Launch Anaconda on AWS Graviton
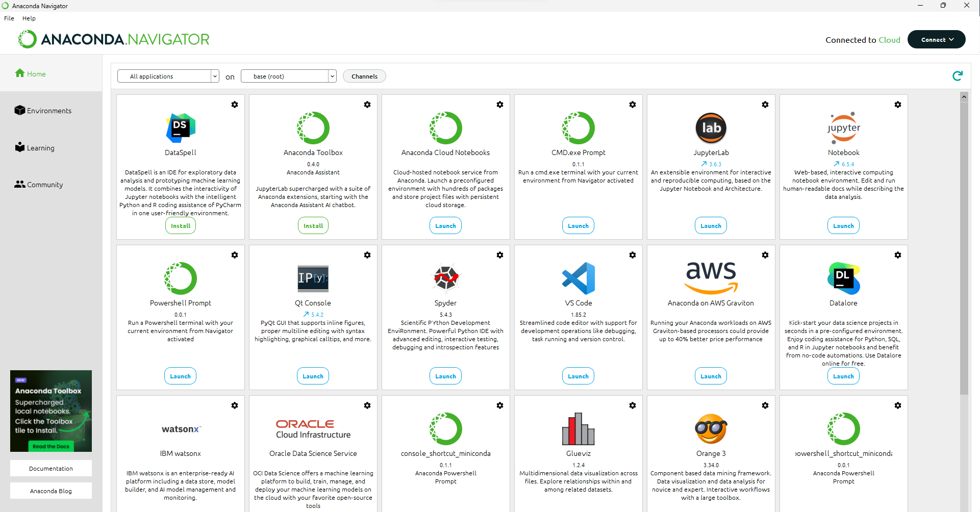This screenshot has width=980, height=512. [x=711, y=376]
